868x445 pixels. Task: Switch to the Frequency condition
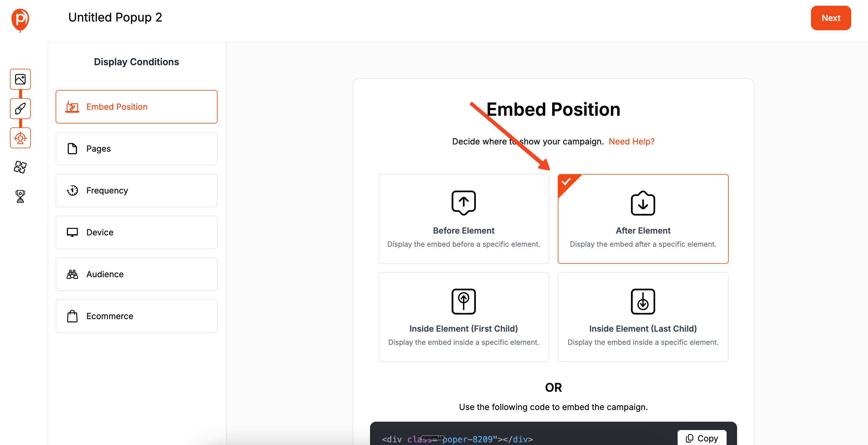137,191
